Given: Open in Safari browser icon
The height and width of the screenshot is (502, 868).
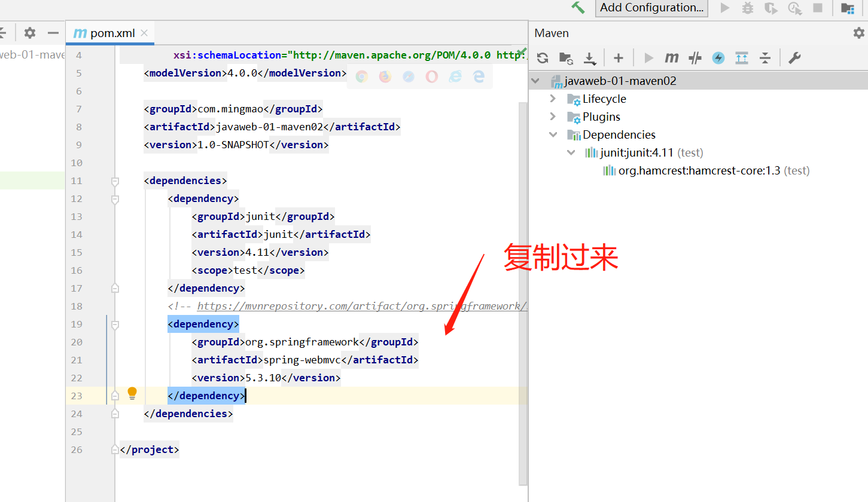Looking at the screenshot, I should [409, 76].
